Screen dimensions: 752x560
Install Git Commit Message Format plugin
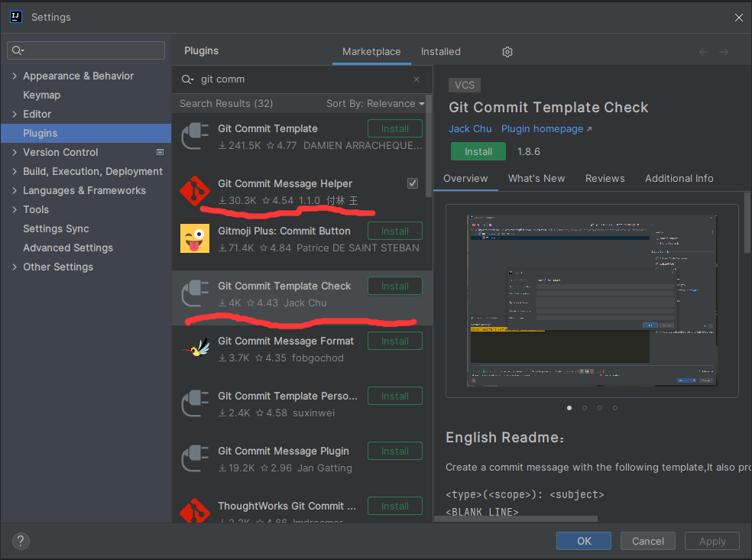click(x=395, y=342)
